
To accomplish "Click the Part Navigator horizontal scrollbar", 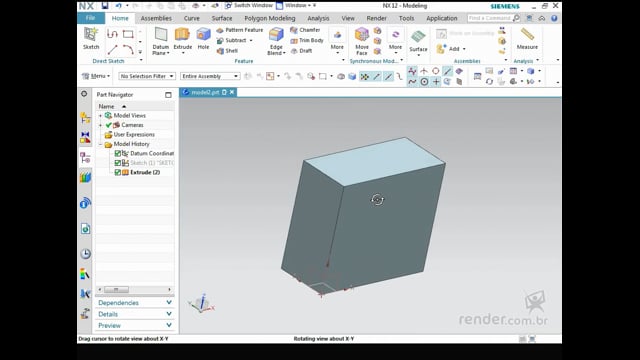I will (x=135, y=289).
